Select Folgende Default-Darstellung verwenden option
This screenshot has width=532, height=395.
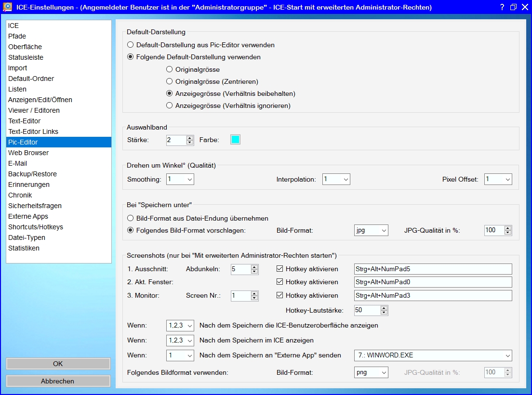(194, 57)
